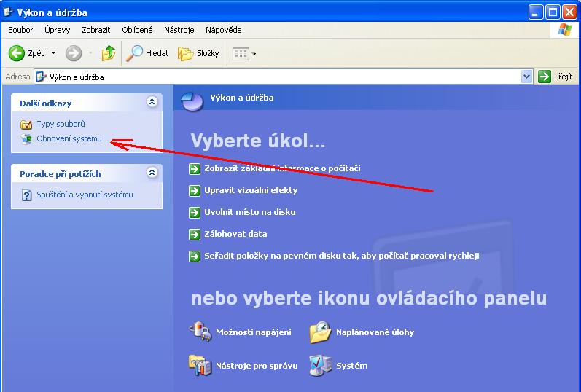Toggle the Složky folders pane
Viewport: 581px width, 392px height.
[198, 53]
